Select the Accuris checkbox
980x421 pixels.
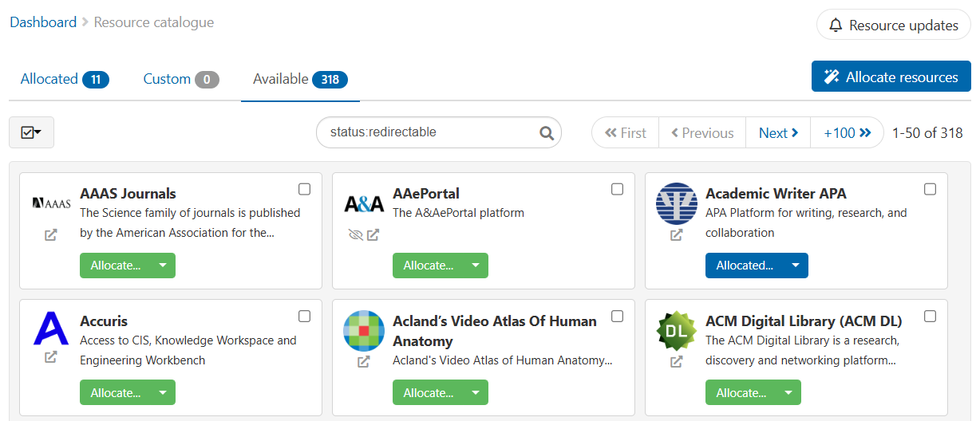(x=304, y=316)
